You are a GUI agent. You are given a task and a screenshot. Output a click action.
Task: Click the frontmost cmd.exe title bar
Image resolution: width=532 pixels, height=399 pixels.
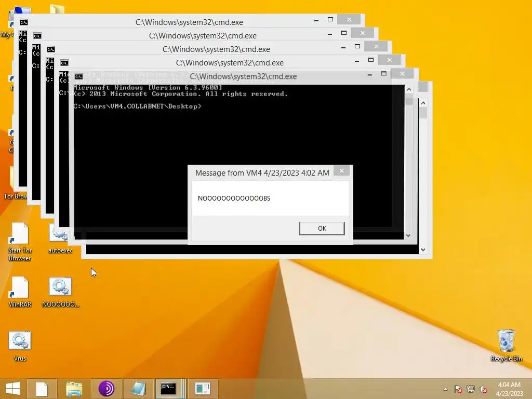[x=243, y=76]
